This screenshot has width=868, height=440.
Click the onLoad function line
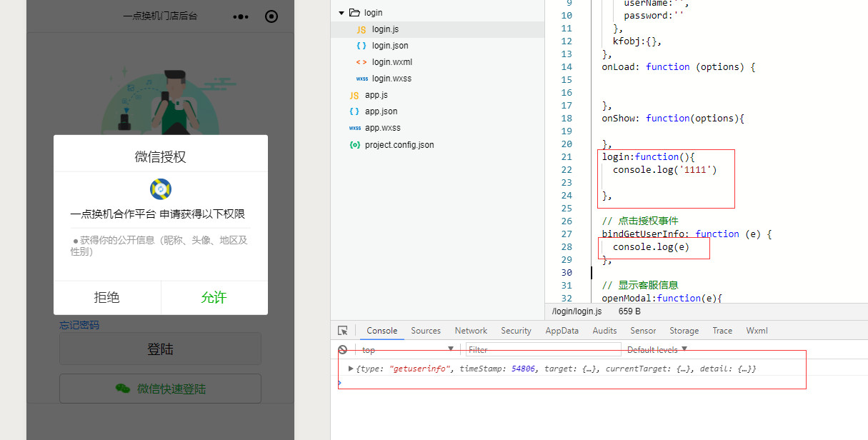coord(679,66)
